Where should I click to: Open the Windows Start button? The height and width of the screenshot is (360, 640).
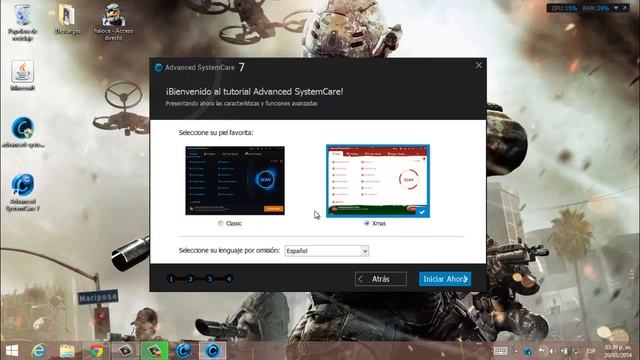[x=12, y=351]
